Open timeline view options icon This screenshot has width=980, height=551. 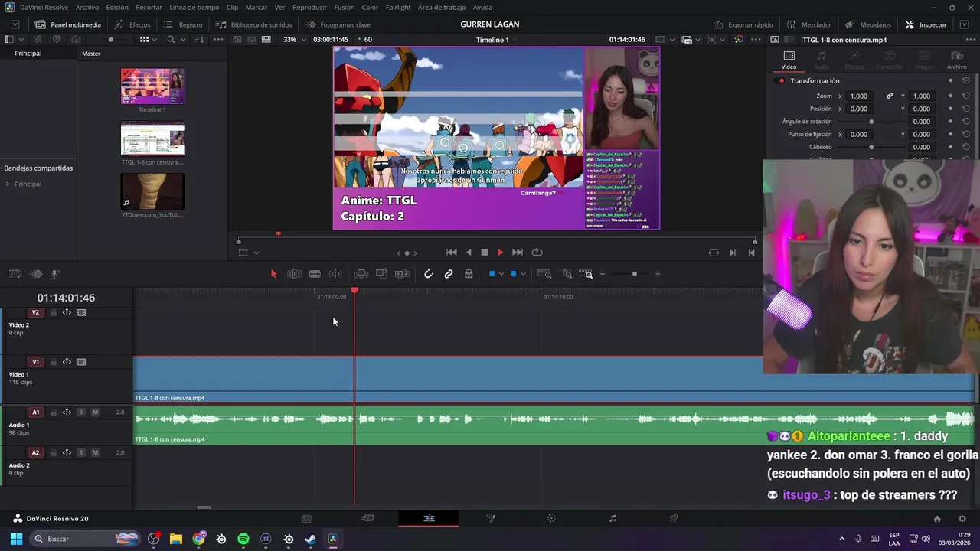[x=15, y=274]
